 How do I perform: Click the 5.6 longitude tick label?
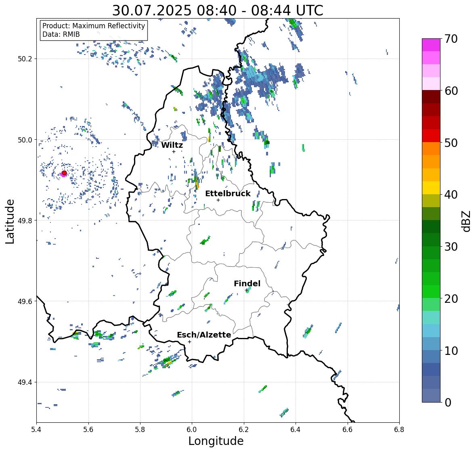88,430
